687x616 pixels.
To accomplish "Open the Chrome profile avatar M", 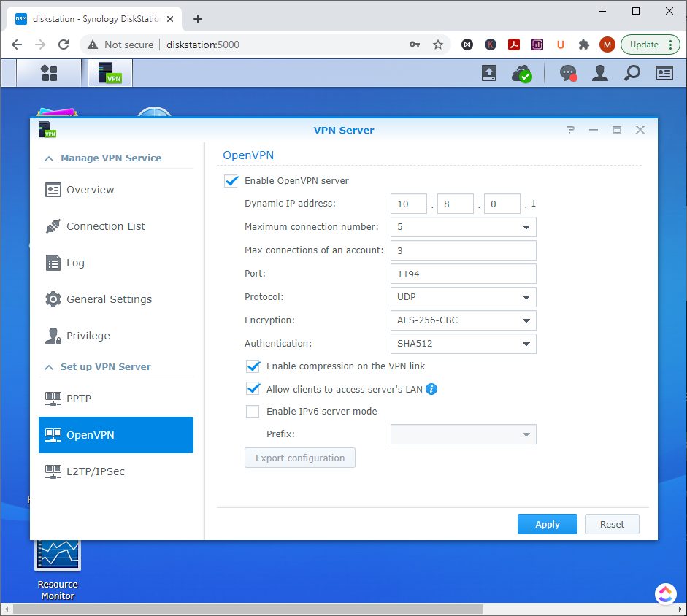I will [607, 45].
